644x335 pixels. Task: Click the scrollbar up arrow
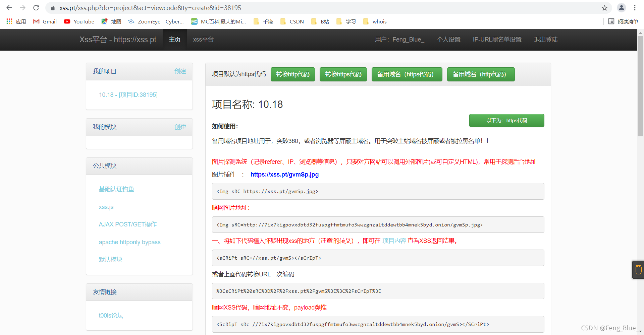pyautogui.click(x=640, y=32)
